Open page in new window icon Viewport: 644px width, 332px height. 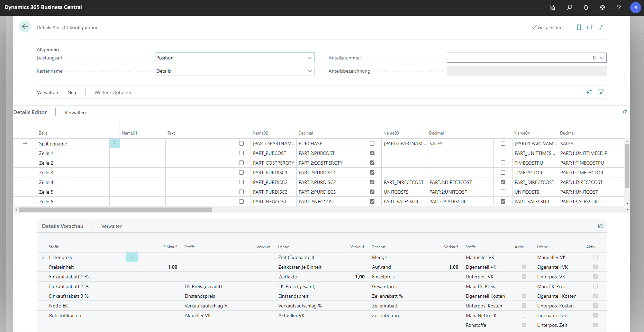point(590,27)
